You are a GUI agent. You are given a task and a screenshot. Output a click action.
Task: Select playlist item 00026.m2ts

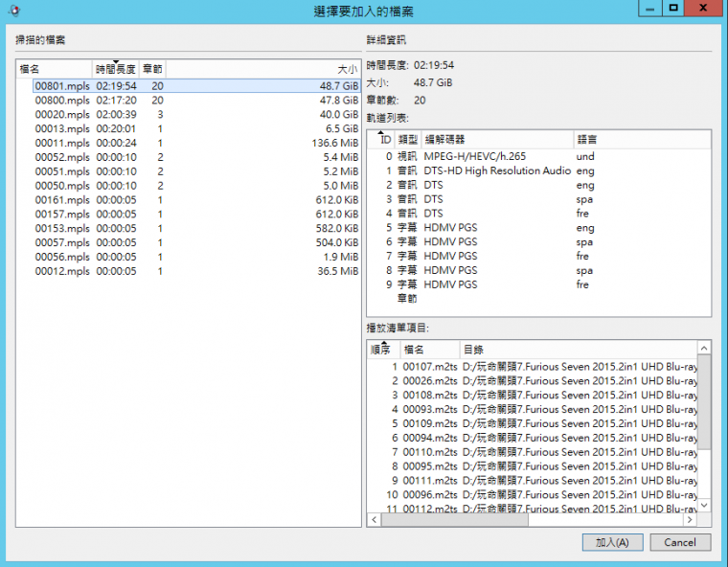click(x=533, y=381)
